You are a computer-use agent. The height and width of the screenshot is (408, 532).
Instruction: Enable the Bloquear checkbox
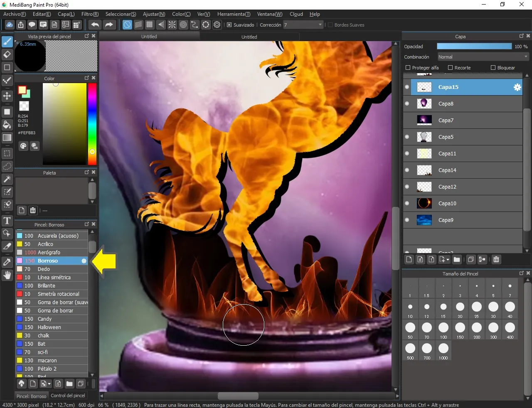coord(493,68)
